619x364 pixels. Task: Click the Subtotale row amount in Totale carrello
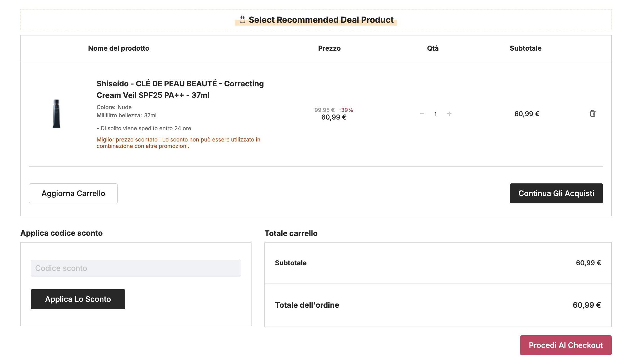click(x=588, y=263)
